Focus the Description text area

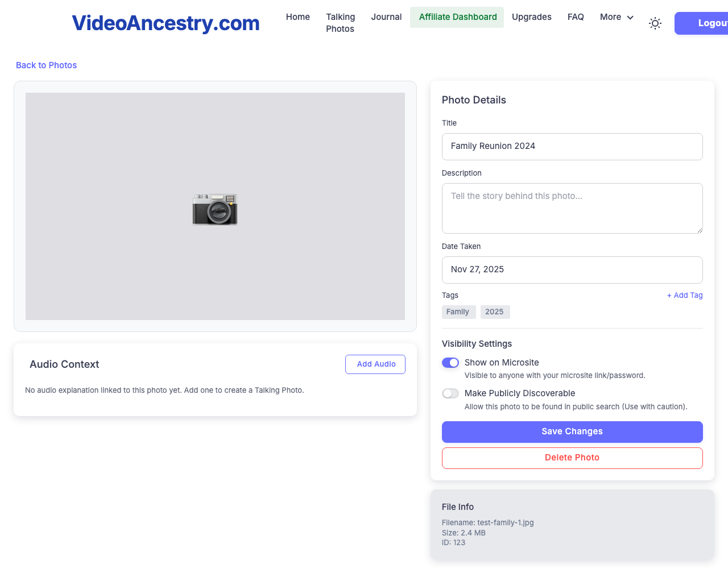(x=572, y=208)
